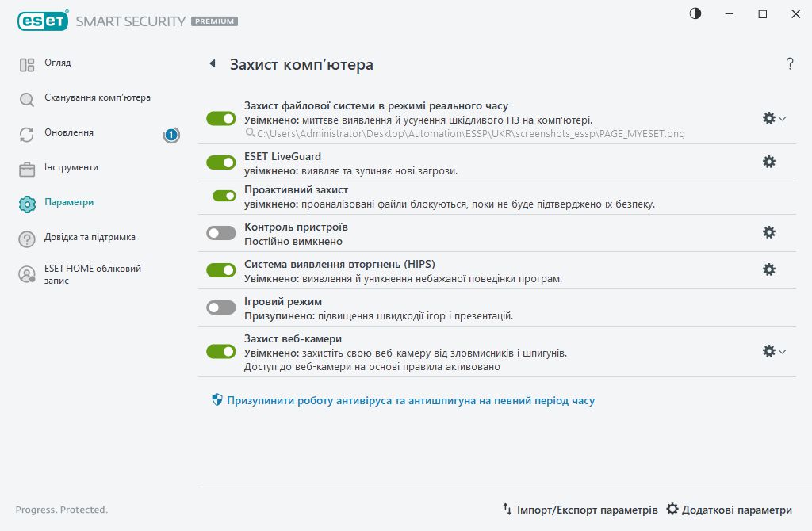Turn on Ігровий режим toggle
The image size is (812, 531).
[221, 308]
